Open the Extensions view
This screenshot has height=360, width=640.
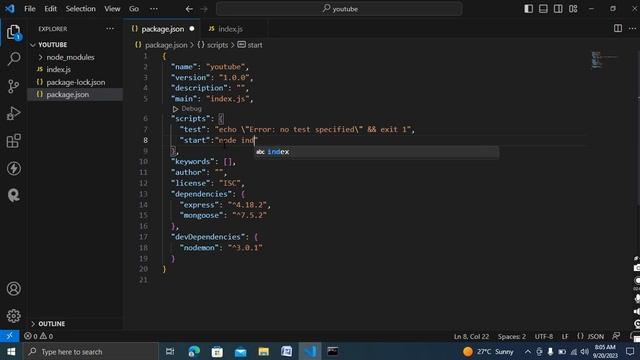[x=13, y=141]
